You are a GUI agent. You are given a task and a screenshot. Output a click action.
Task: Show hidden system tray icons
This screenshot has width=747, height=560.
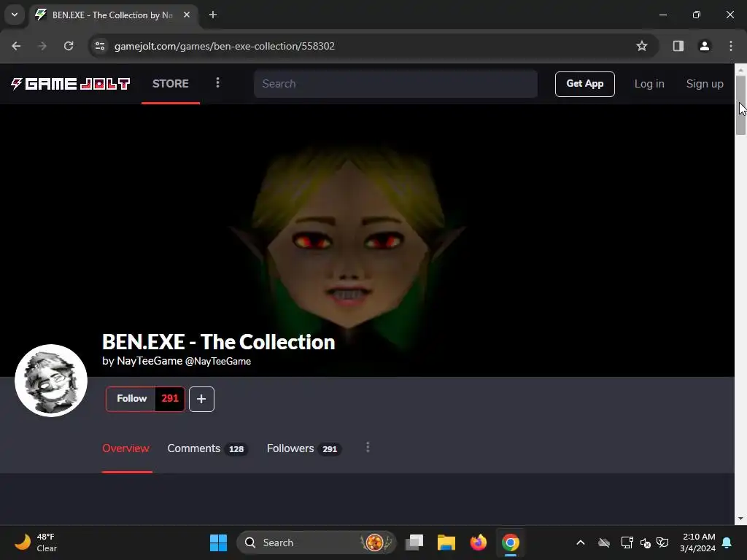(580, 542)
